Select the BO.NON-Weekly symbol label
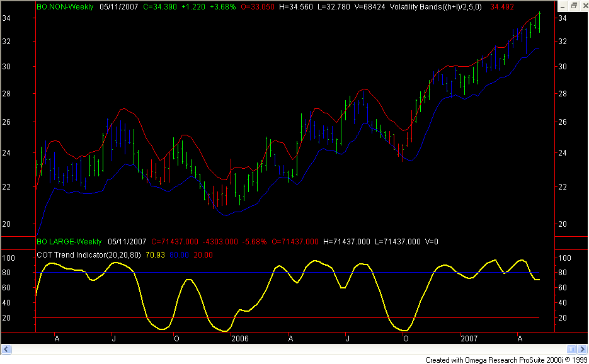589x364 pixels. point(65,7)
